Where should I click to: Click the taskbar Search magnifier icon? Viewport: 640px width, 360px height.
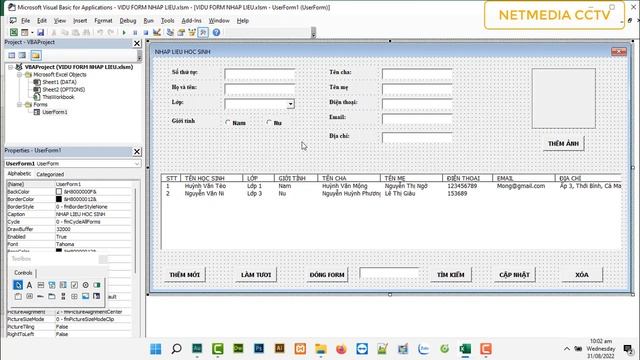click(176, 349)
